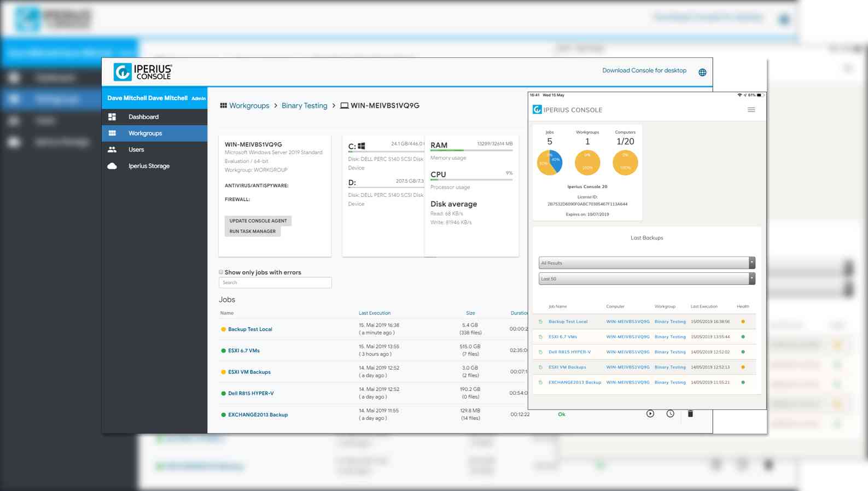Click the Users people icon

pos(112,149)
